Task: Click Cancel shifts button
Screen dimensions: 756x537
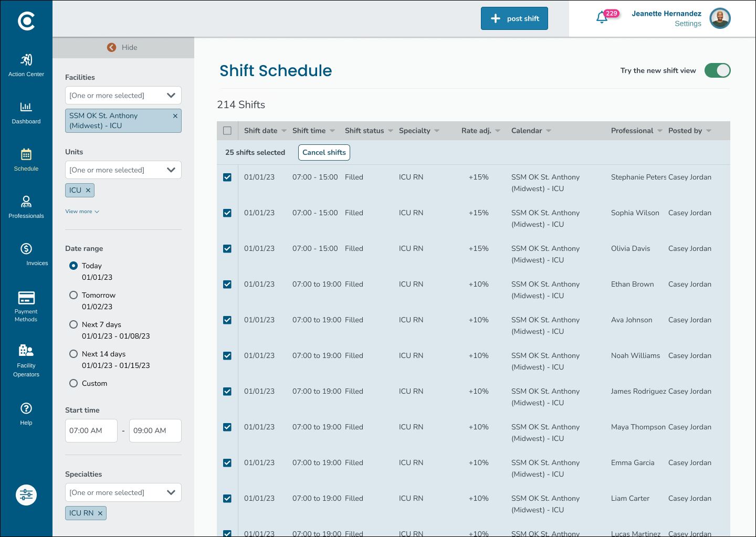Action: (324, 152)
